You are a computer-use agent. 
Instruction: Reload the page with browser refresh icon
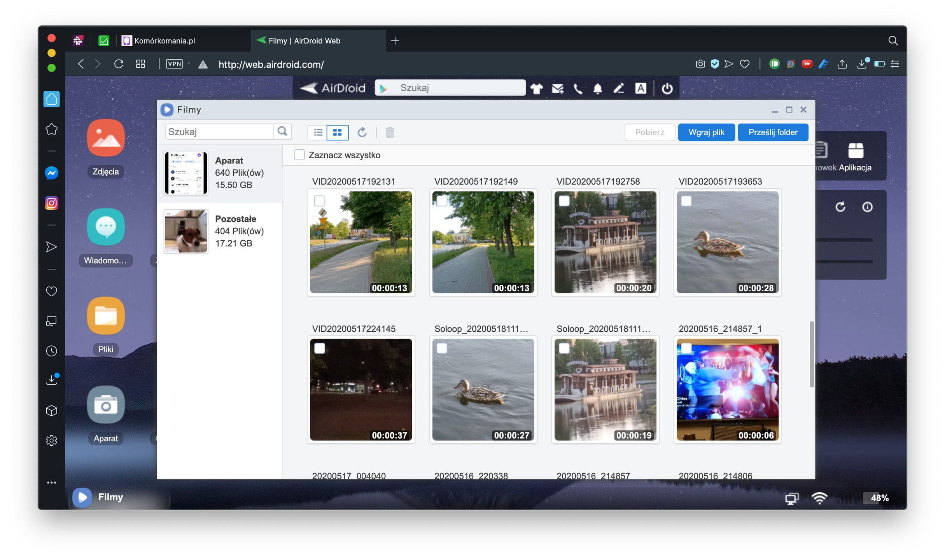119,64
